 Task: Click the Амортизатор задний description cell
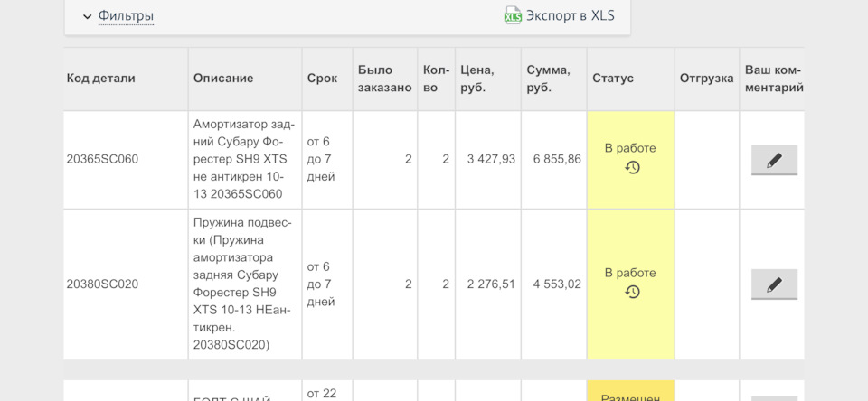245,160
